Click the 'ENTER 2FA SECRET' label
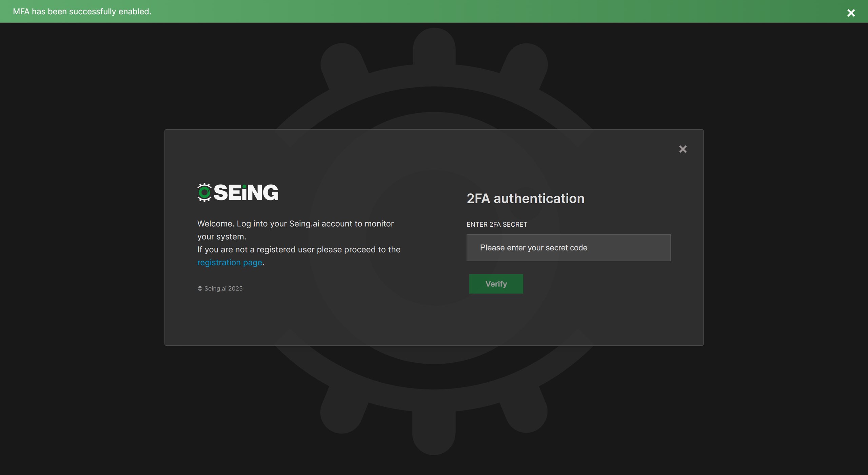The image size is (868, 475). (x=497, y=224)
